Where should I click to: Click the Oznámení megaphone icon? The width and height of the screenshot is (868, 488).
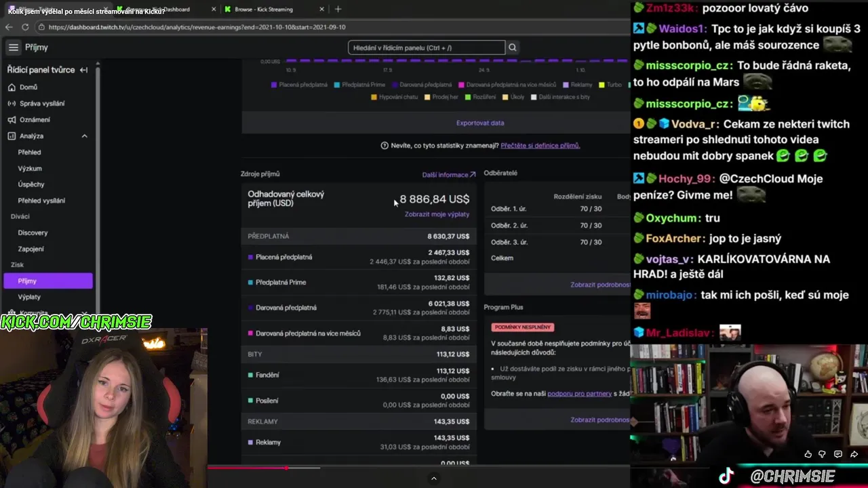tap(12, 120)
